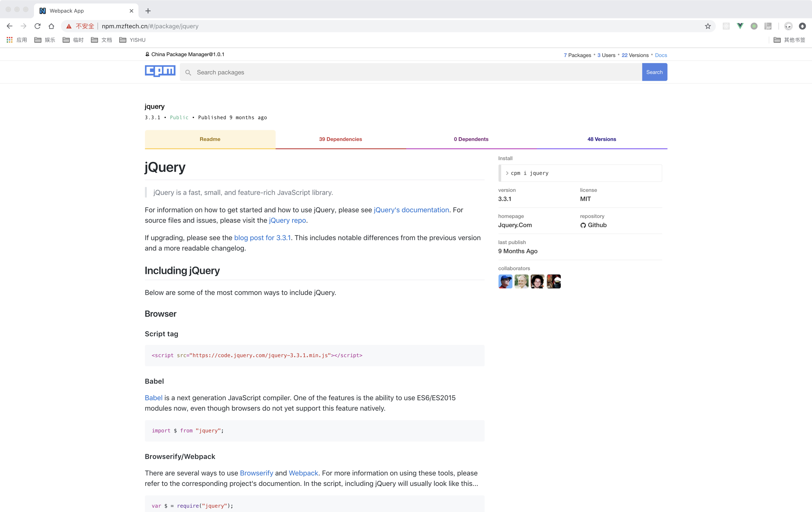Open a new browser tab
Screen dimensions: 812x512
[x=148, y=11]
